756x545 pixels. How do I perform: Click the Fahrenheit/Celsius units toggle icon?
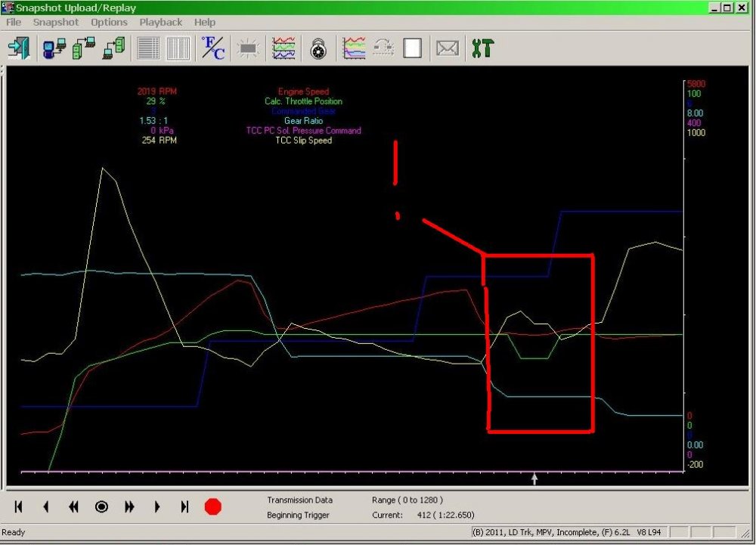212,48
